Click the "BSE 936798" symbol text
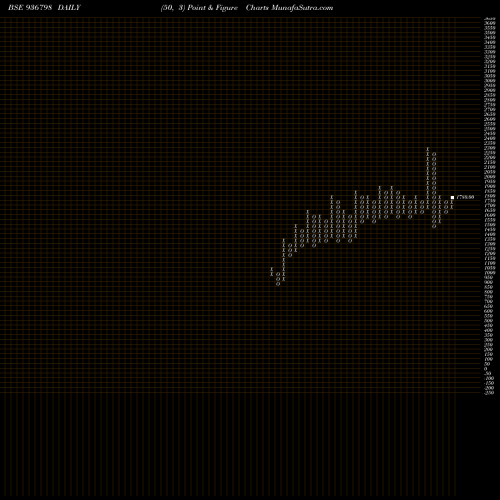Screen dimensions: 500x500 click(30, 8)
